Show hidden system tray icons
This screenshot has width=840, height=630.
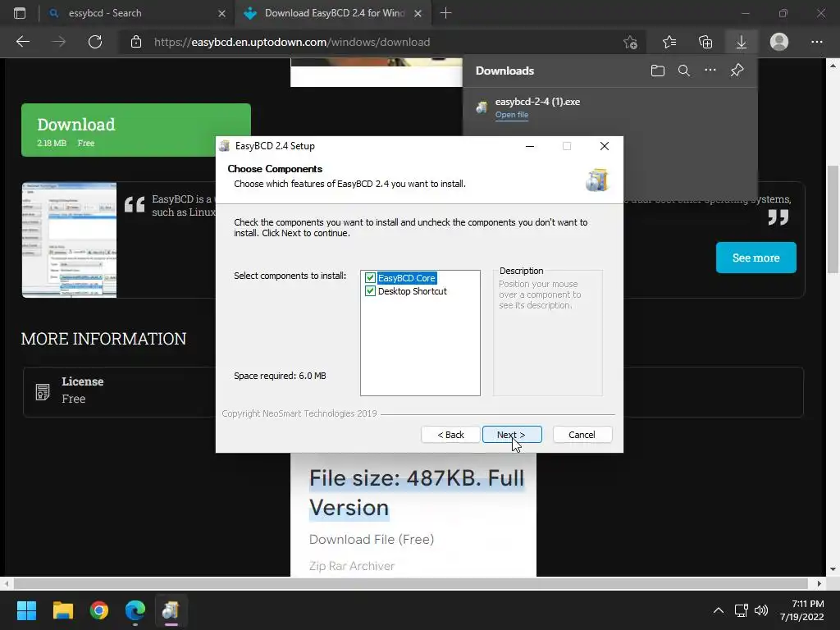(719, 610)
